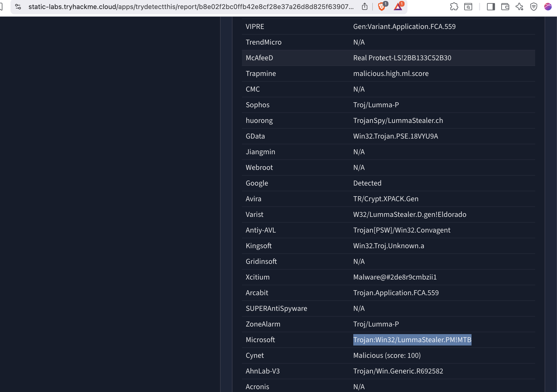Screen dimensions: 557x392
Task: Open the Brave Wallet icon
Action: tap(505, 7)
